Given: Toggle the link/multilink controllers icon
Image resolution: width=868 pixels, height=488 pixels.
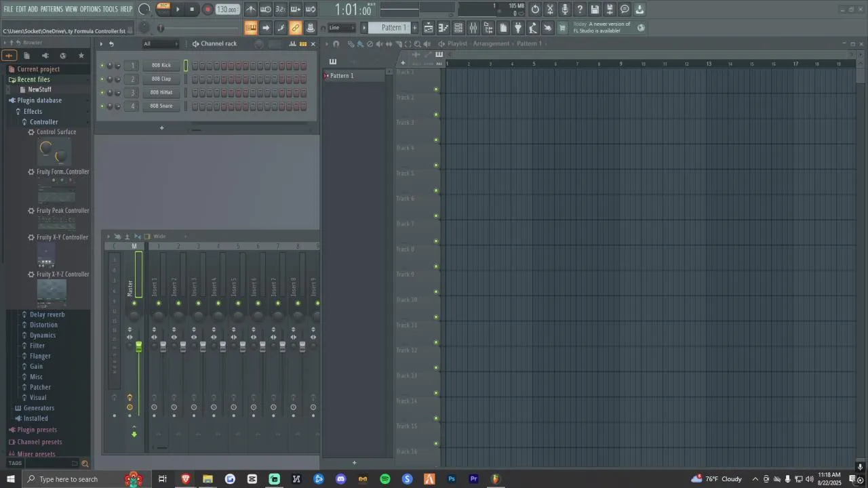Looking at the screenshot, I should 296,28.
